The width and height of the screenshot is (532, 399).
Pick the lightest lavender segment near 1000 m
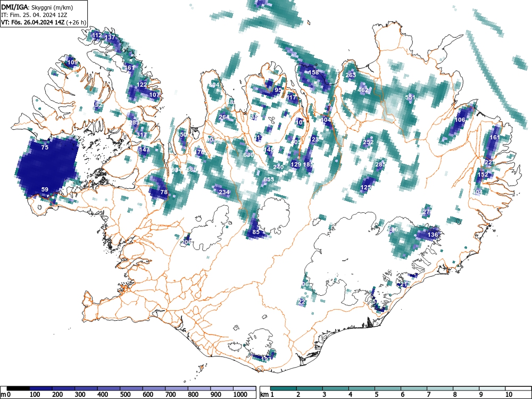tap(244, 388)
